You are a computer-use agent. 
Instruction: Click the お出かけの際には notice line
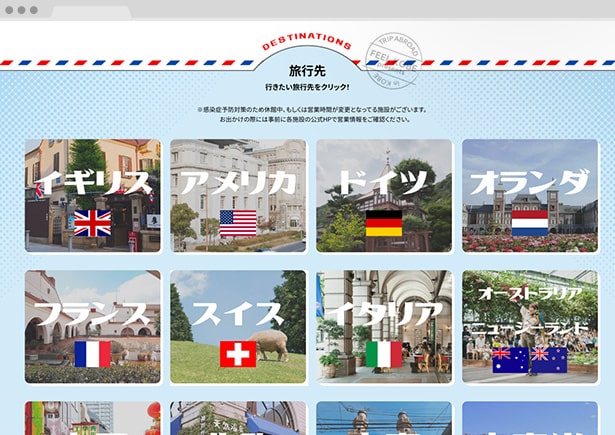pos(315,119)
